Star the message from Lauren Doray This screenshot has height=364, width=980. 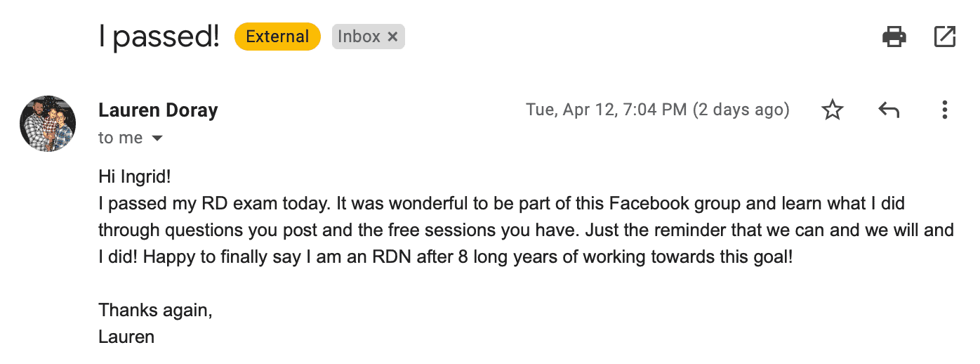click(832, 110)
